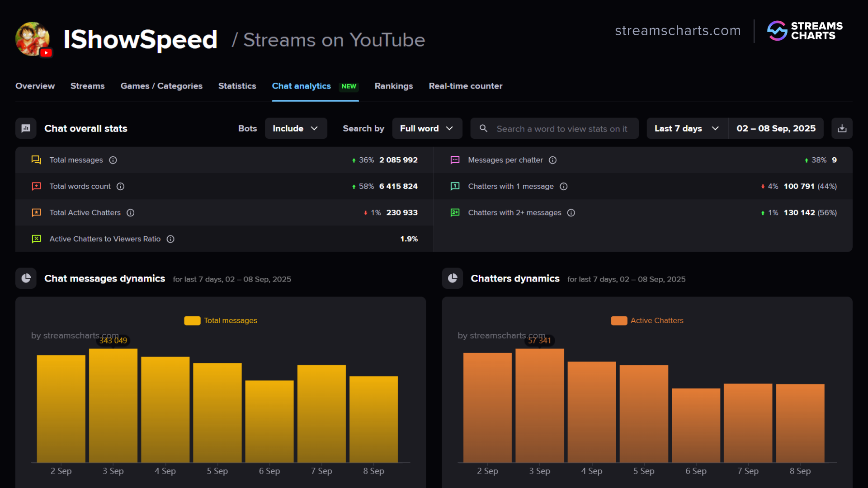Open the Bots Include dropdown

click(296, 129)
